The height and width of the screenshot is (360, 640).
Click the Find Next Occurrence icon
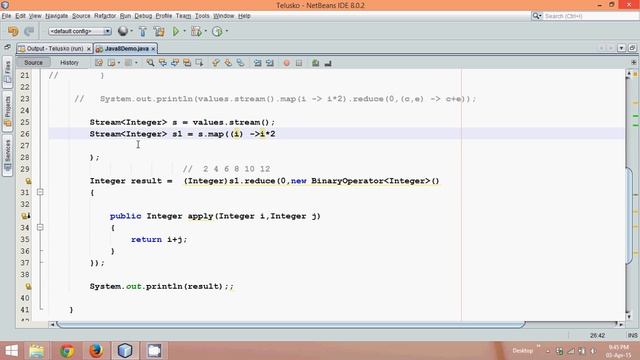[x=175, y=63]
